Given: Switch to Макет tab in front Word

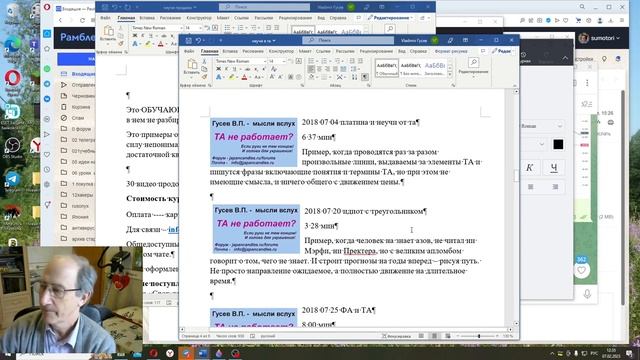Looking at the screenshot, I should coord(305,51).
